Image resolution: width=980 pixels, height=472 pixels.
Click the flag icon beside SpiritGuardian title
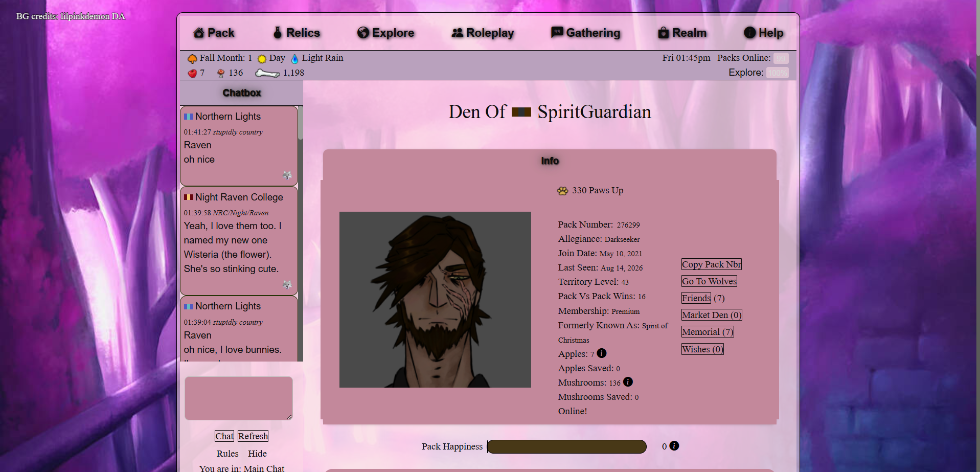point(521,111)
